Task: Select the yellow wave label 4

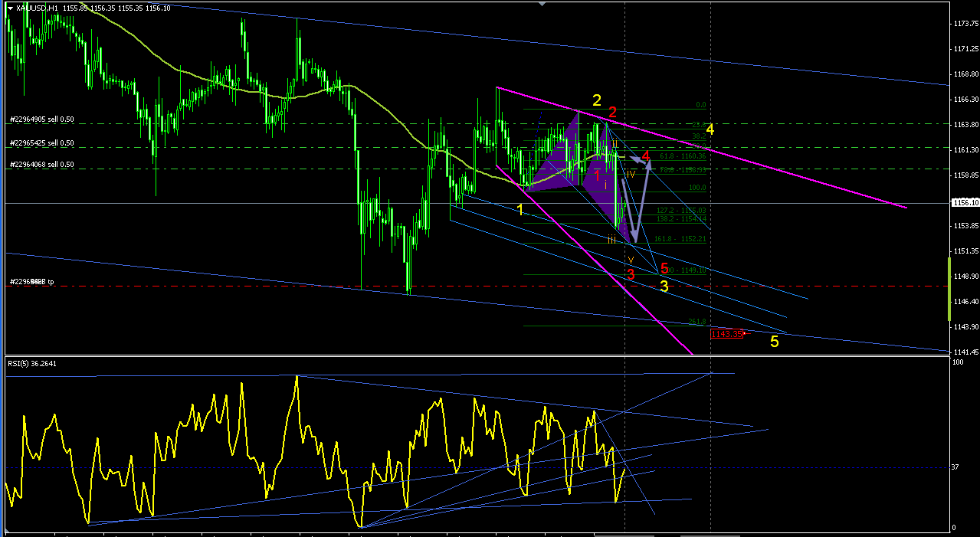Action: (x=710, y=129)
